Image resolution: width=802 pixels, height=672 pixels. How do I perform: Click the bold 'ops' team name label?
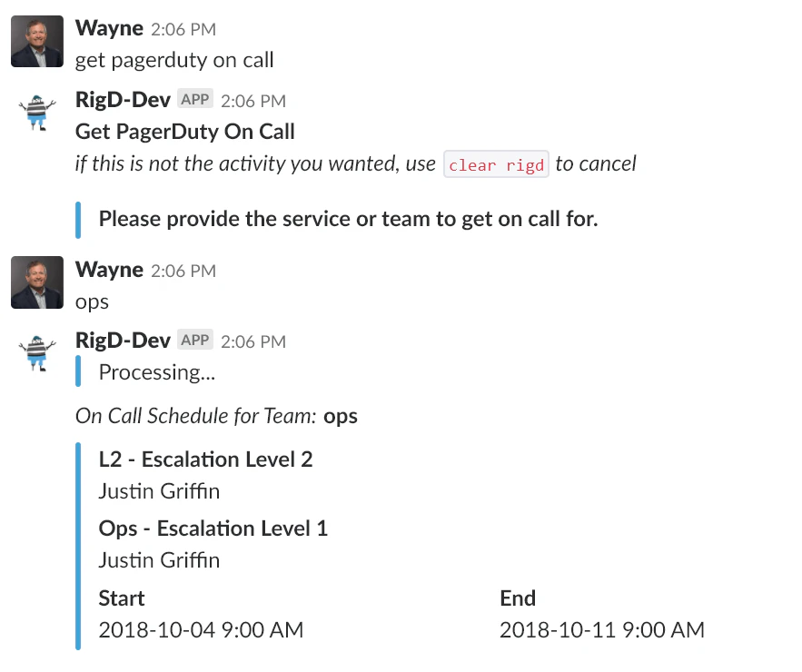pyautogui.click(x=341, y=416)
